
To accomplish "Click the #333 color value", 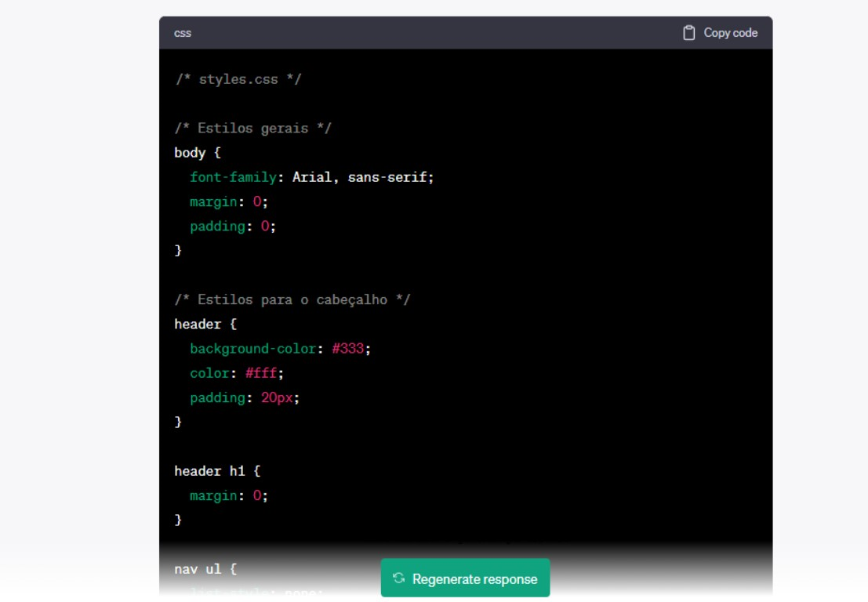I will coord(347,348).
